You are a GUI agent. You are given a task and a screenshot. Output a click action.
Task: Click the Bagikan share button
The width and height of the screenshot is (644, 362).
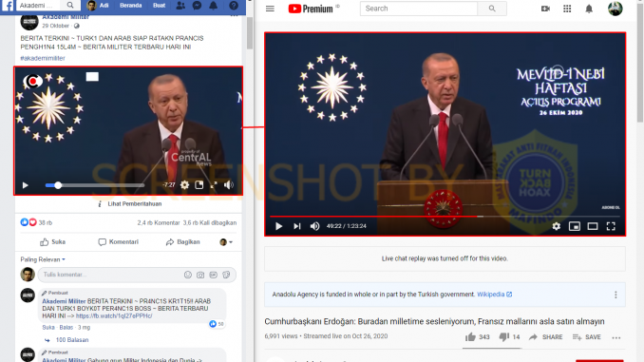click(x=182, y=242)
